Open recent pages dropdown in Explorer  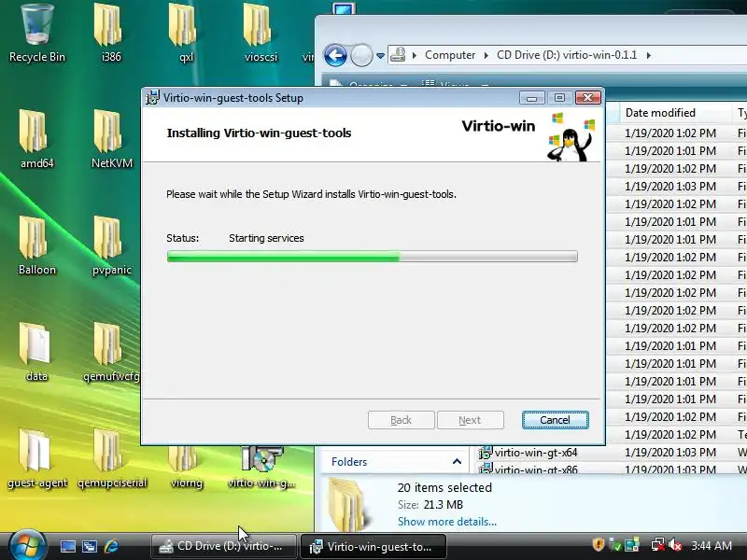pos(380,56)
